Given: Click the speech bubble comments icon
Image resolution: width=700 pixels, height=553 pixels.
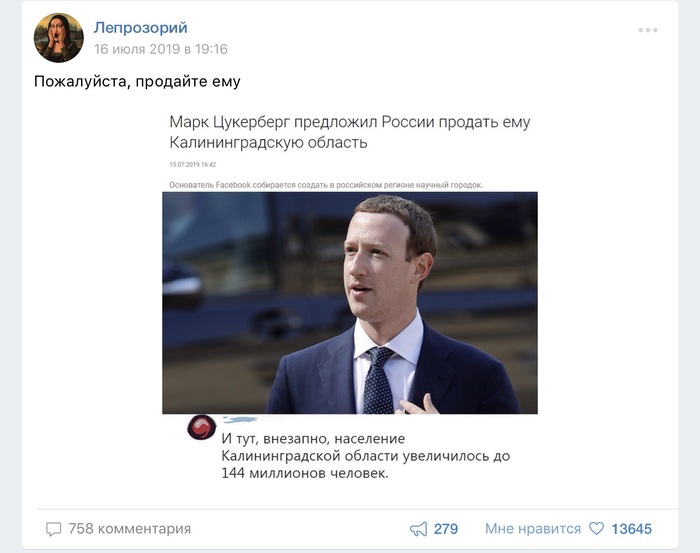Looking at the screenshot, I should click(x=54, y=529).
